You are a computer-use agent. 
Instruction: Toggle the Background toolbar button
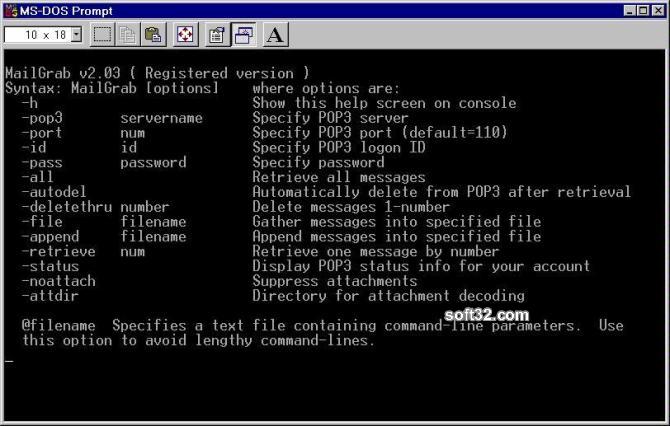click(x=243, y=35)
